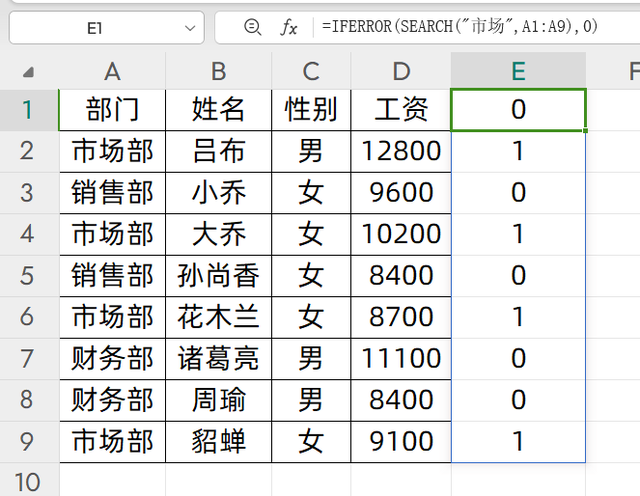Select the 工资 header cell

(x=401, y=109)
